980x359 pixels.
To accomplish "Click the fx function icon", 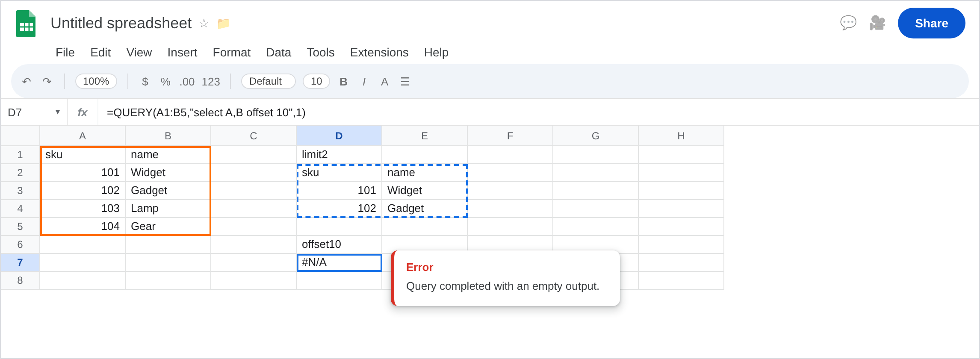I will pyautogui.click(x=83, y=112).
